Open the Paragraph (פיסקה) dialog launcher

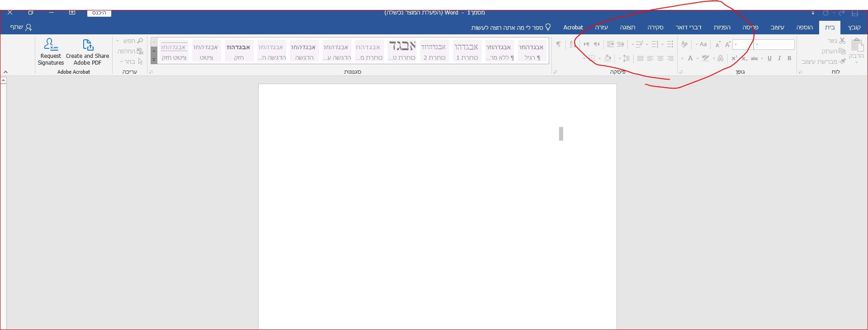pyautogui.click(x=555, y=72)
